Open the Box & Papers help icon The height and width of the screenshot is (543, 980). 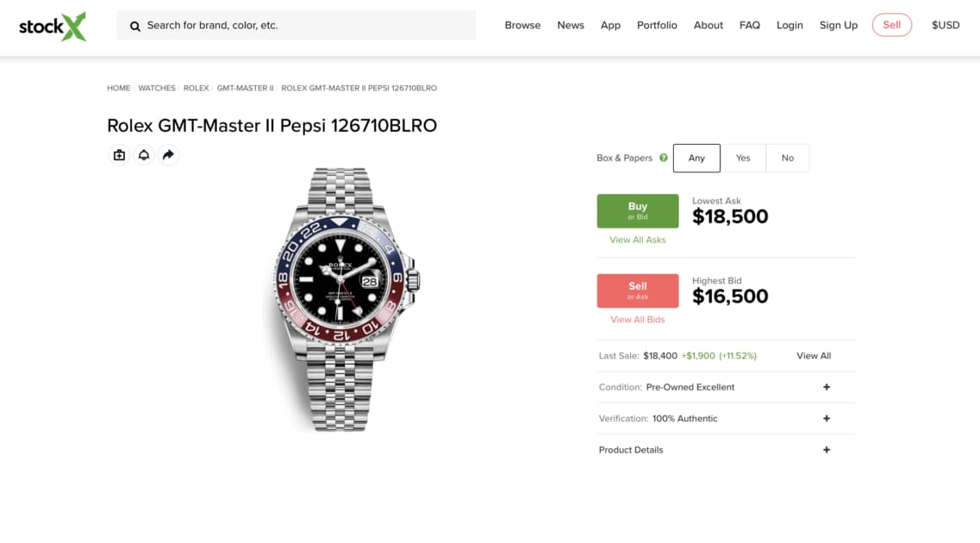(x=662, y=158)
